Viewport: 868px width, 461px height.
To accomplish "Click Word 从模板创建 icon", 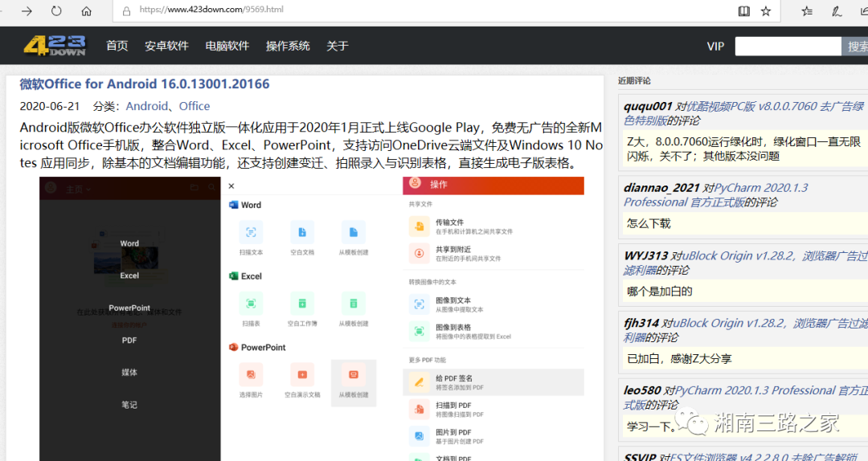I will 353,232.
